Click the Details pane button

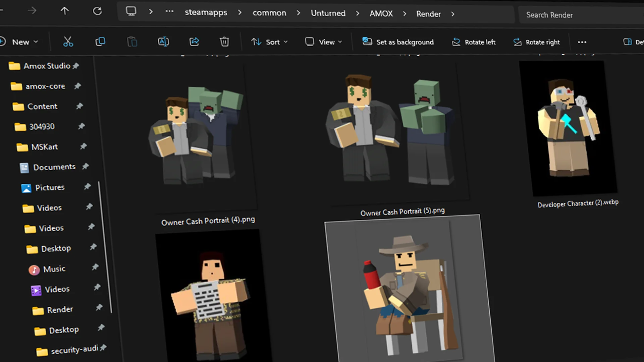tap(633, 42)
